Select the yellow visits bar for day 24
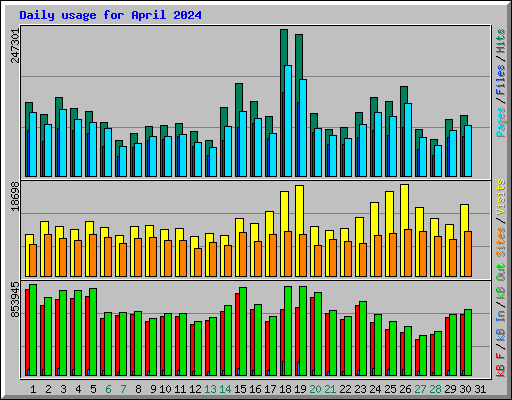Screen dimensions: 512x400 [x=374, y=219]
